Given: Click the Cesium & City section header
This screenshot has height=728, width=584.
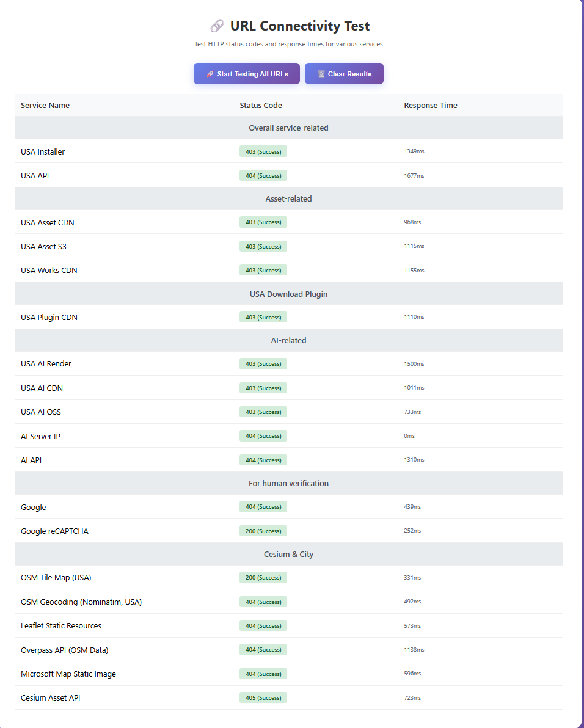Looking at the screenshot, I should click(x=288, y=554).
